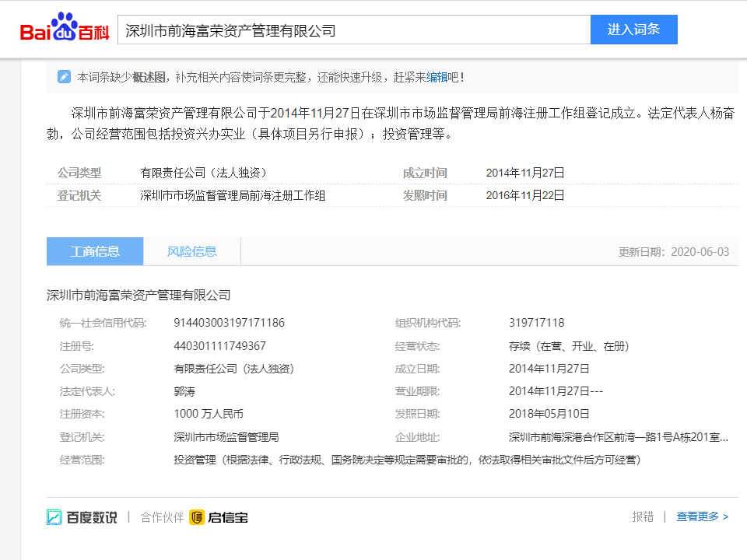Screen dimensions: 747x560
Task: Click the 百度数说 text label
Action: pyautogui.click(x=92, y=517)
